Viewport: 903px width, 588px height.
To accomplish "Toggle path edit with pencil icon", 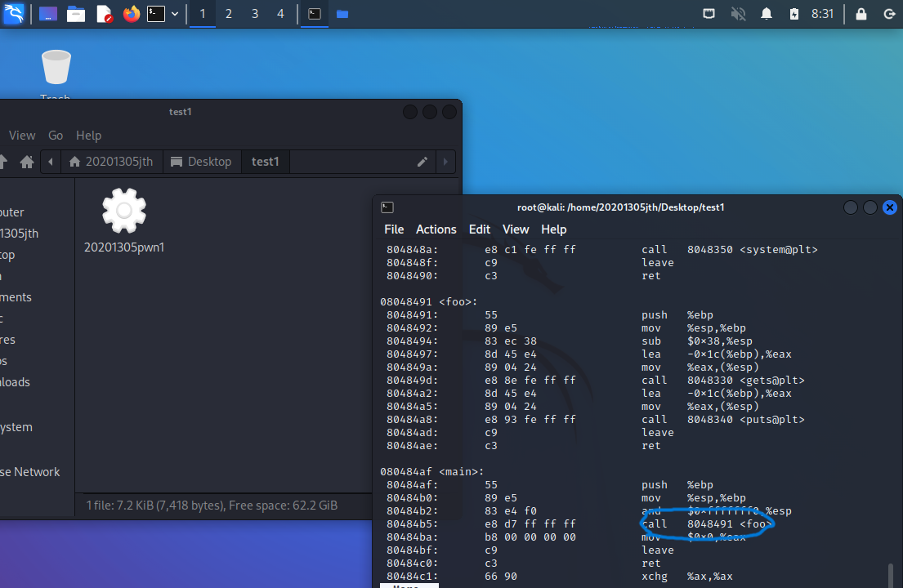I will pyautogui.click(x=422, y=162).
